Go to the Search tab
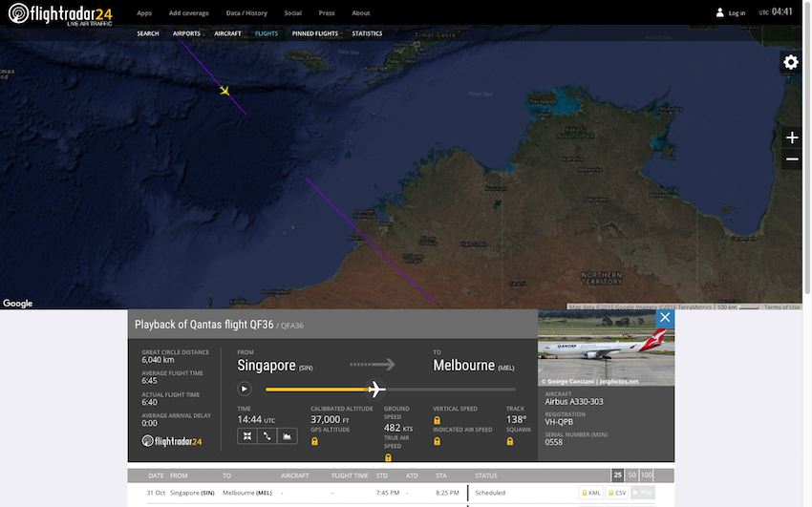Screen dimensions: 812x507 pyautogui.click(x=147, y=33)
